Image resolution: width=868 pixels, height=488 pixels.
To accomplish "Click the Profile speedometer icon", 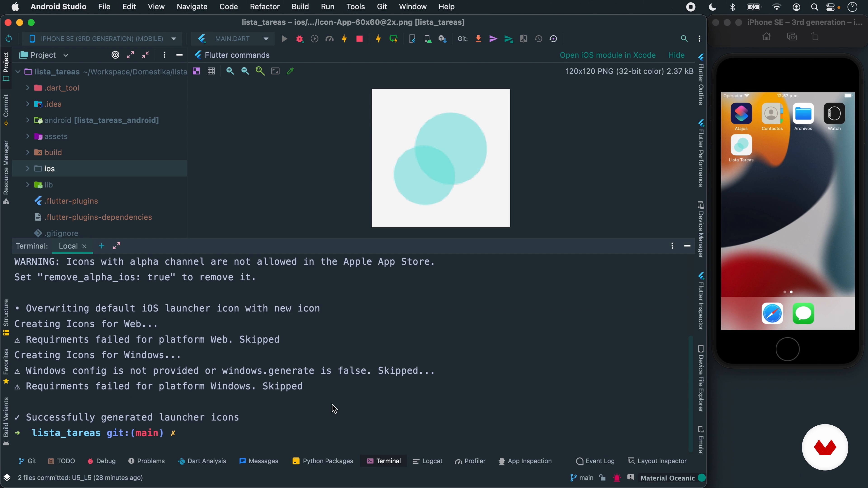I will pos(330,39).
